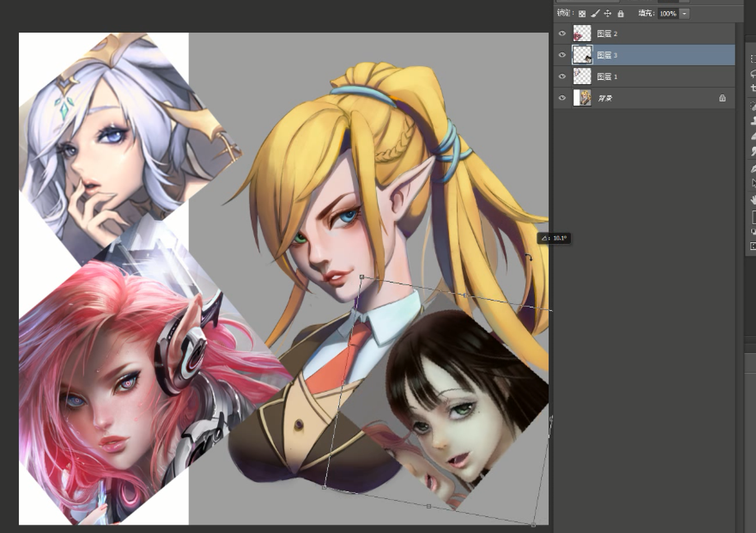The image size is (756, 533).
Task: Toggle lock all padlock icon
Action: click(620, 14)
